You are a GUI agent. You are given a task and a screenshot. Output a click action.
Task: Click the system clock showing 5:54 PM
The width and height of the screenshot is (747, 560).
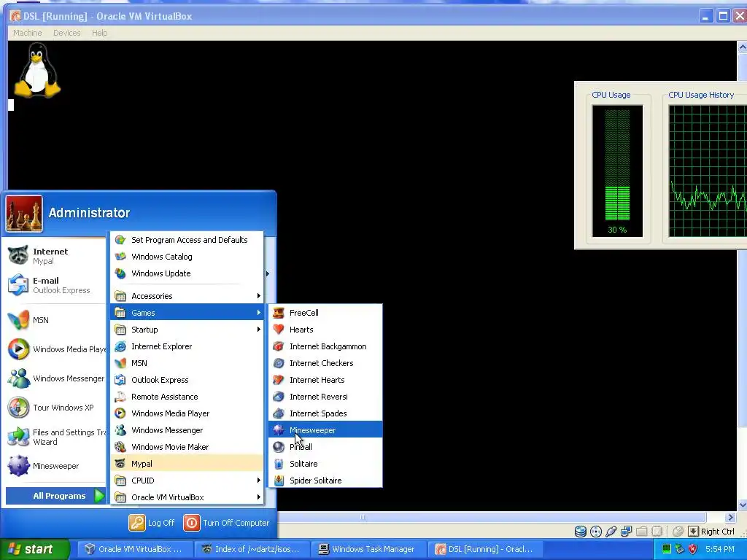719,549
